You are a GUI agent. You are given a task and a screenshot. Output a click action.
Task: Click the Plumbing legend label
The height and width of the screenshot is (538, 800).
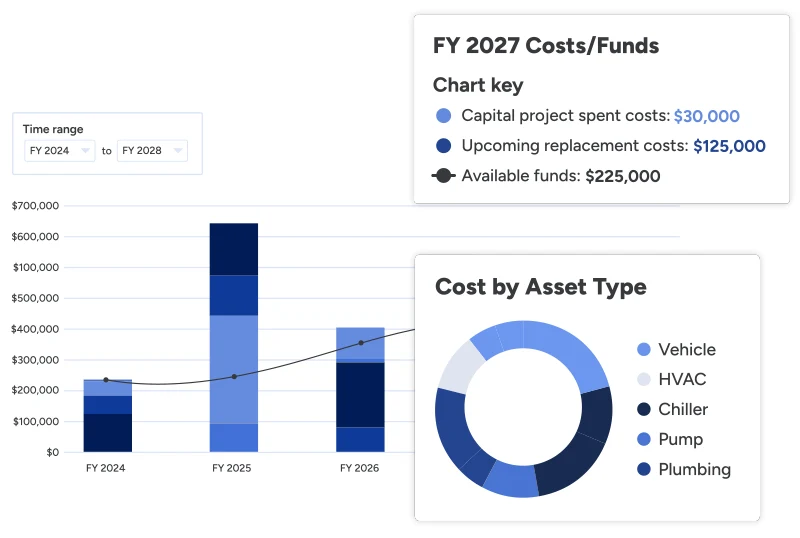[694, 469]
